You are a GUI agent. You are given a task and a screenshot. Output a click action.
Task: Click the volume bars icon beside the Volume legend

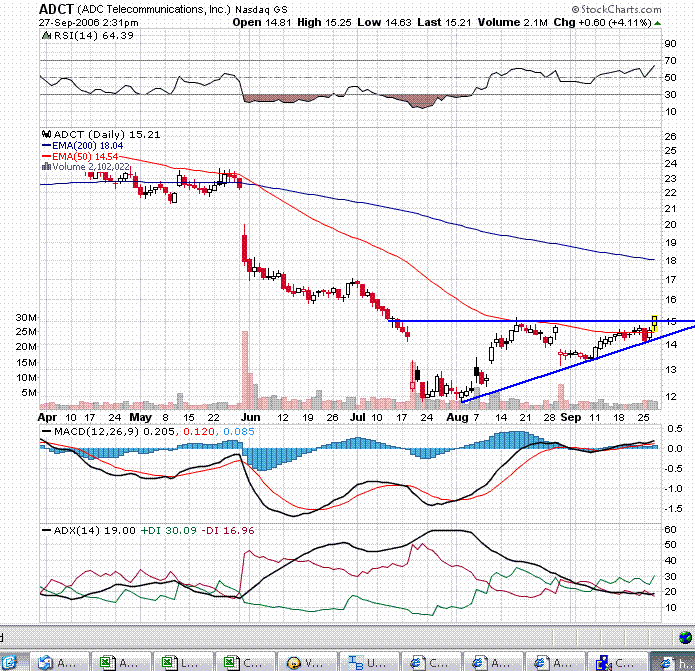46,167
